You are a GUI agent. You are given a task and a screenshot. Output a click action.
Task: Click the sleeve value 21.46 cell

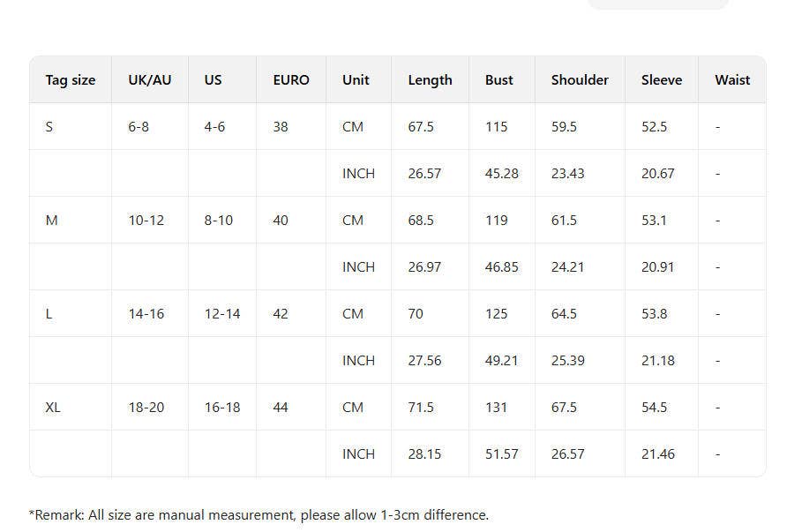658,454
